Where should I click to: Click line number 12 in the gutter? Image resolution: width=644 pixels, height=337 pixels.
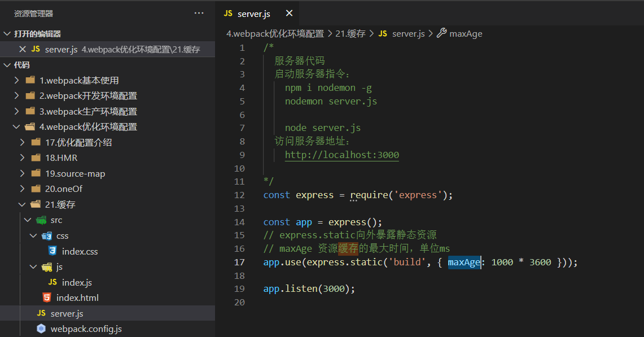click(x=239, y=195)
